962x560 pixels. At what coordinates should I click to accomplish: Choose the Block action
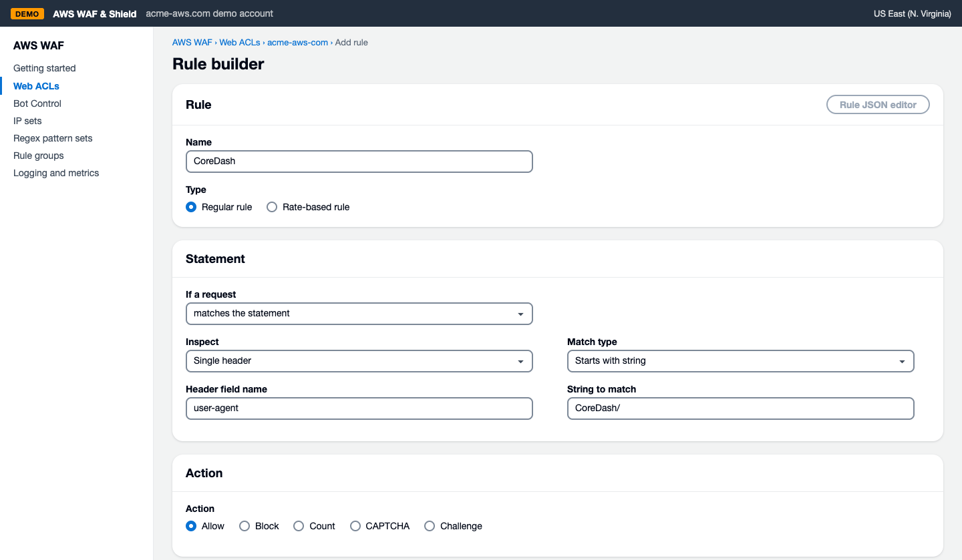pyautogui.click(x=245, y=526)
